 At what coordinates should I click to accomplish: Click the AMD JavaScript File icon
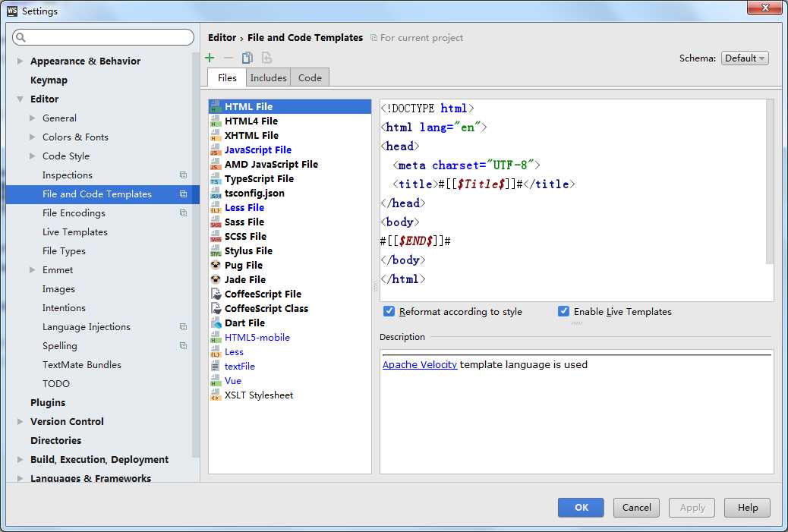pyautogui.click(x=216, y=164)
